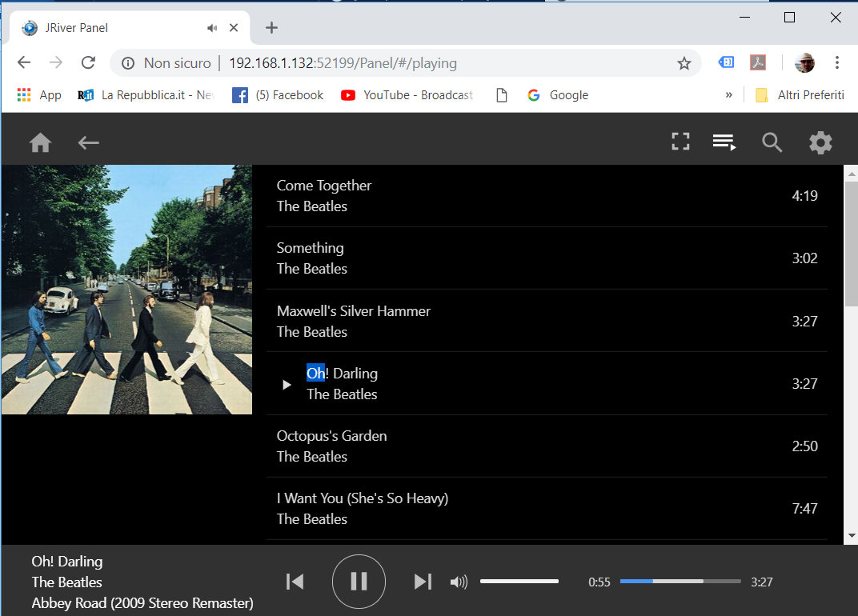The height and width of the screenshot is (616, 858).
Task: Seek on the track progress bar
Action: pos(680,581)
